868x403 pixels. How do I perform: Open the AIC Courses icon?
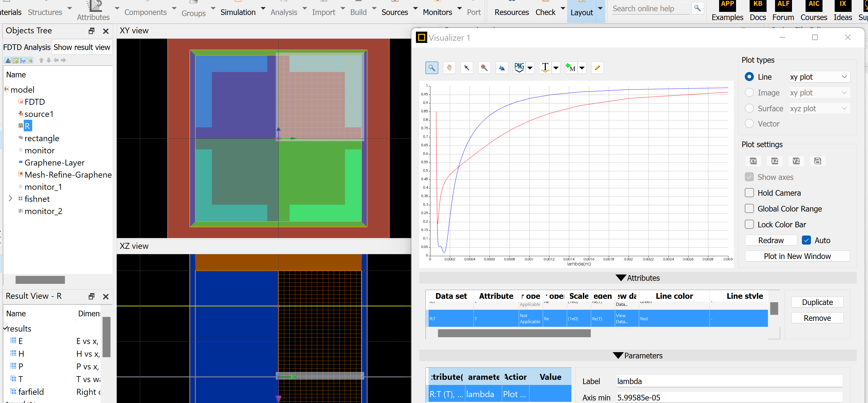point(814,11)
